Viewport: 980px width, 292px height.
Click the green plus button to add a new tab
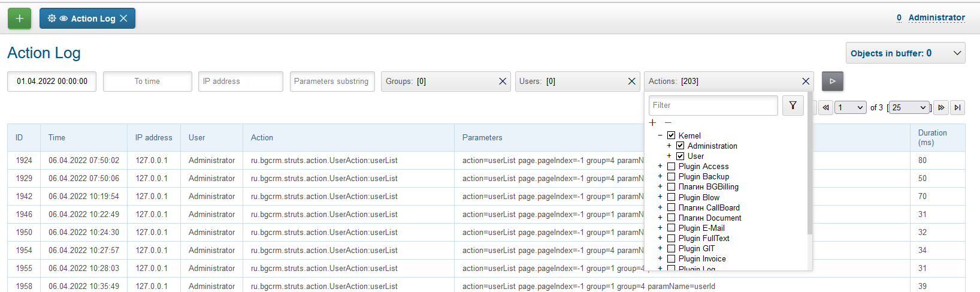(x=19, y=19)
